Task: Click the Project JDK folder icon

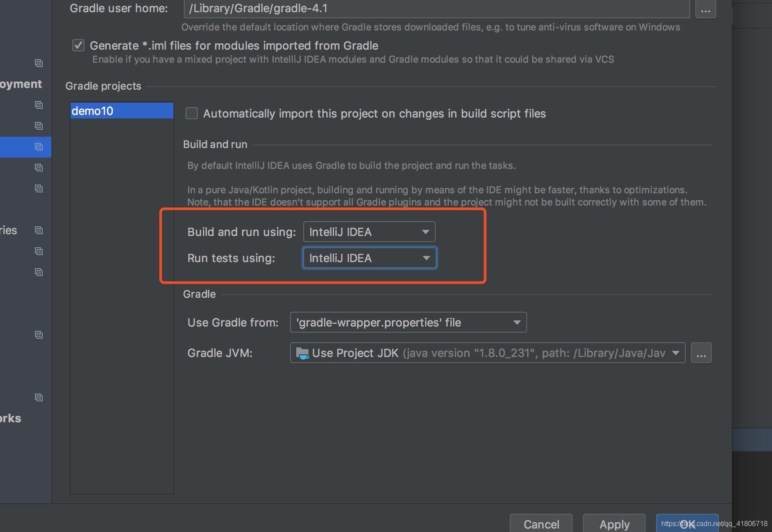Action: (x=302, y=353)
